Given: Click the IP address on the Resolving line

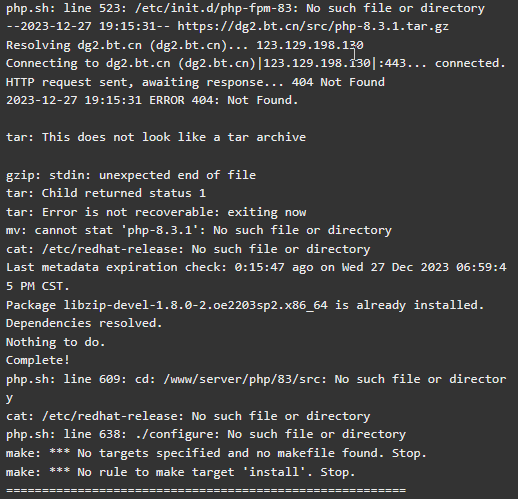Looking at the screenshot, I should (310, 45).
